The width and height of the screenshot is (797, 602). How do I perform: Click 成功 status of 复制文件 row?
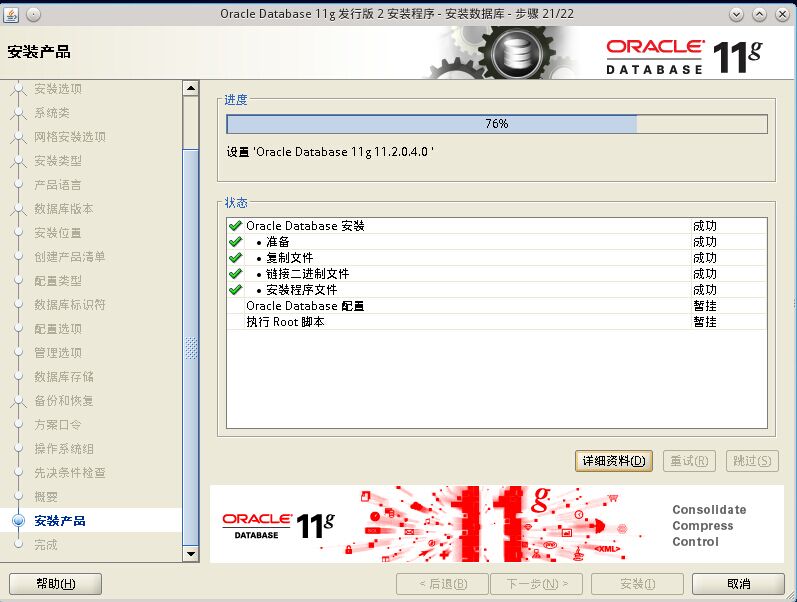(x=705, y=257)
